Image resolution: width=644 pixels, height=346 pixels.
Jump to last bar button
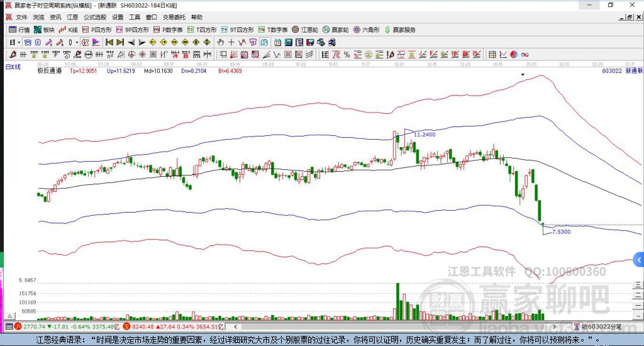[x=120, y=42]
